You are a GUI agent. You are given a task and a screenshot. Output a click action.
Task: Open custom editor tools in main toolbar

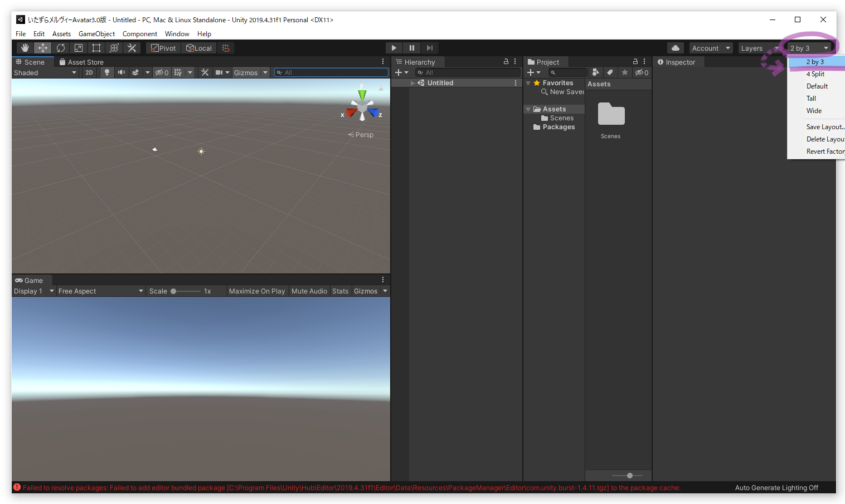click(x=132, y=48)
